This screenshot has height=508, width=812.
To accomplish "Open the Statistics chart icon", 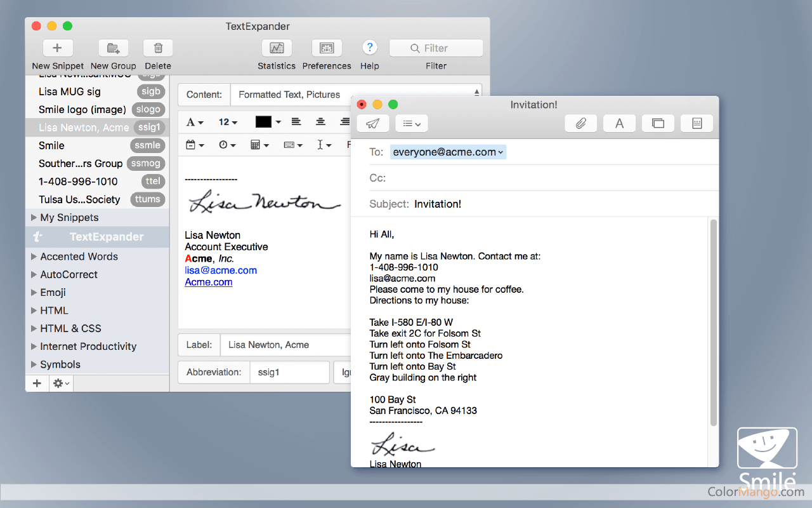I will 277,48.
